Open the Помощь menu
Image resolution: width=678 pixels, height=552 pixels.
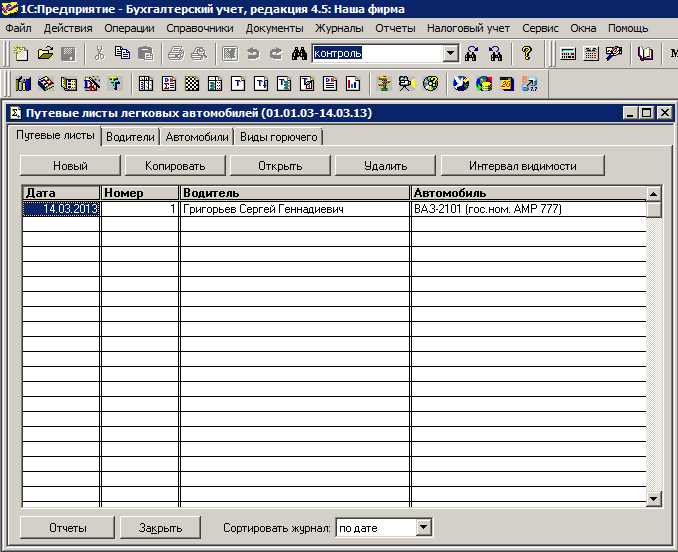tap(628, 29)
